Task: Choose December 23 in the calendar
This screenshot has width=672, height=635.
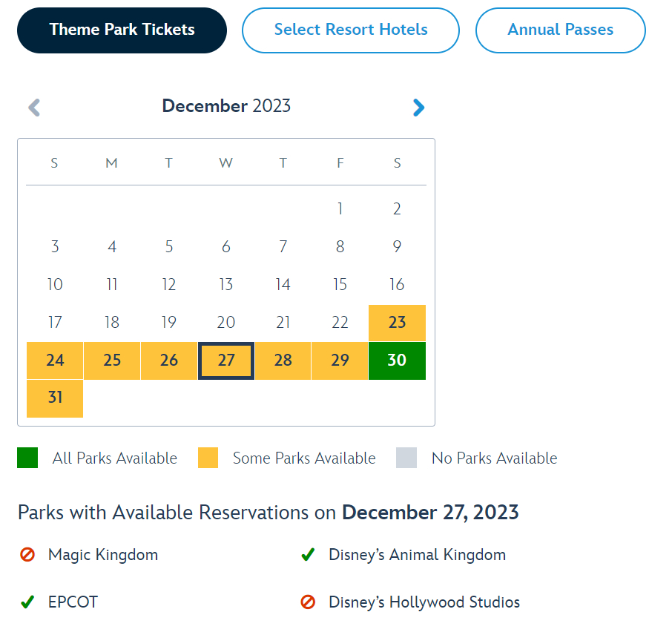Action: (x=397, y=323)
